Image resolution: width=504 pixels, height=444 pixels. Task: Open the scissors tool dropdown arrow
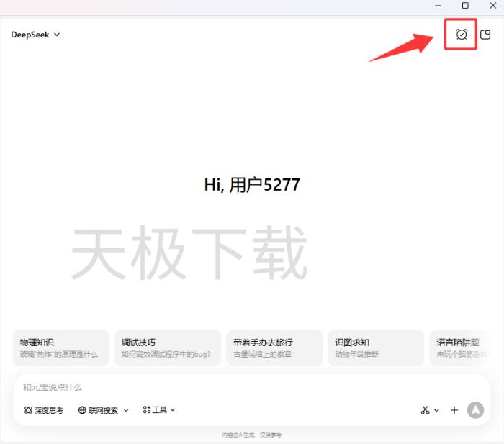tap(436, 411)
